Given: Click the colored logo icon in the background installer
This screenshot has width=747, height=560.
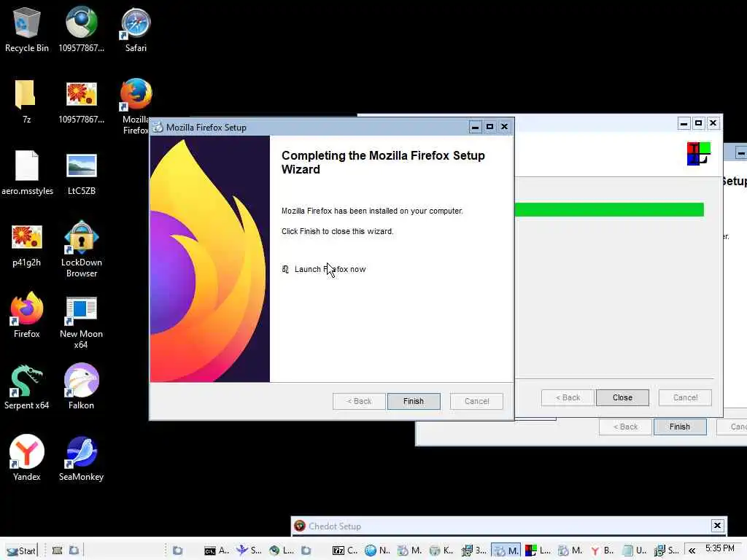Looking at the screenshot, I should tap(698, 153).
